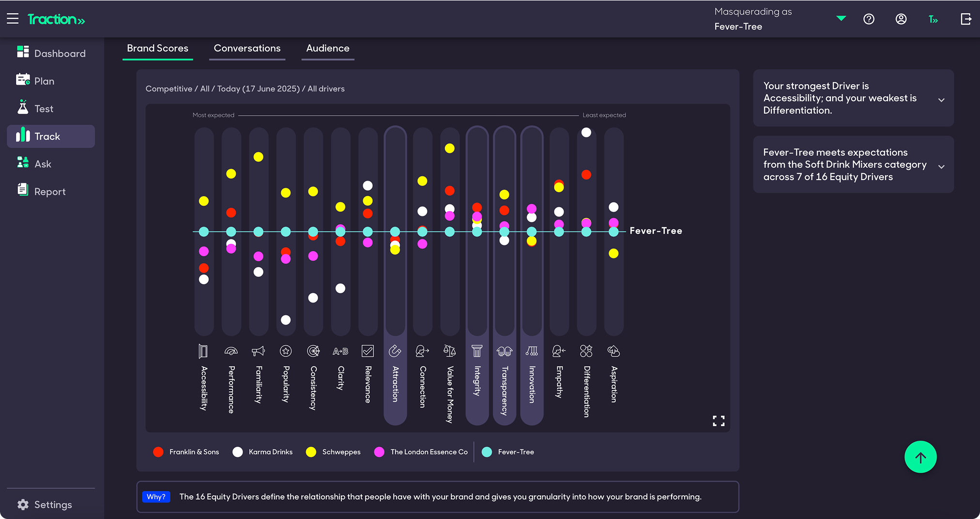This screenshot has height=519, width=980.
Task: Click the Accessibility driver door icon
Action: tap(203, 351)
